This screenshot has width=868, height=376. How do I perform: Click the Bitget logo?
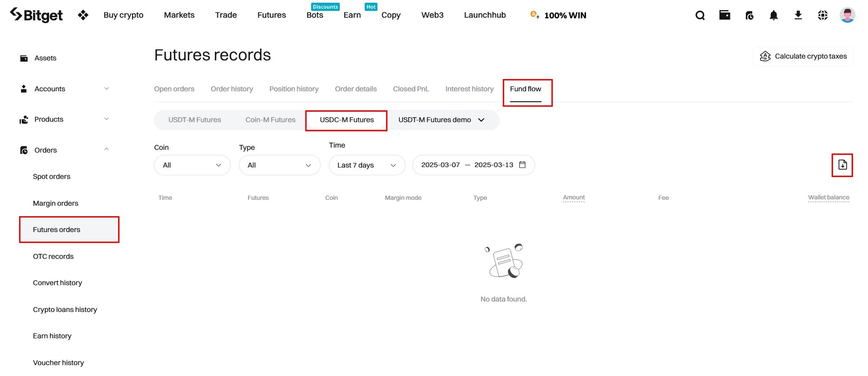(36, 15)
